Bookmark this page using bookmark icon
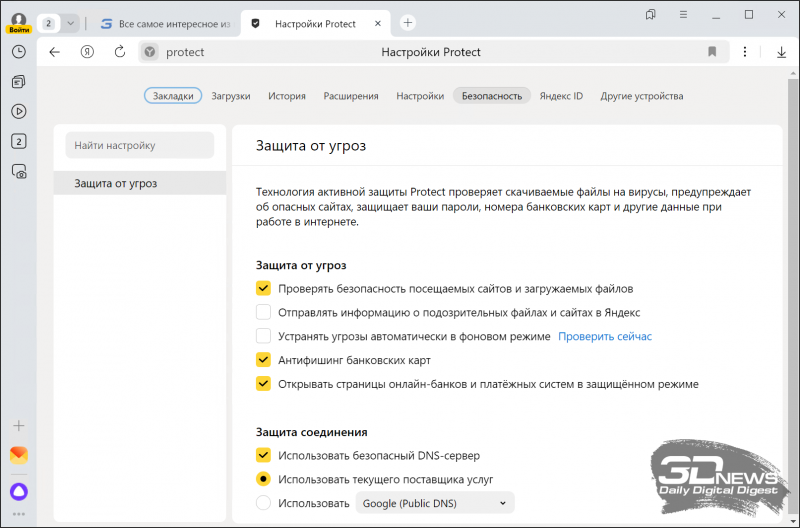This screenshot has height=528, width=800. coord(712,52)
